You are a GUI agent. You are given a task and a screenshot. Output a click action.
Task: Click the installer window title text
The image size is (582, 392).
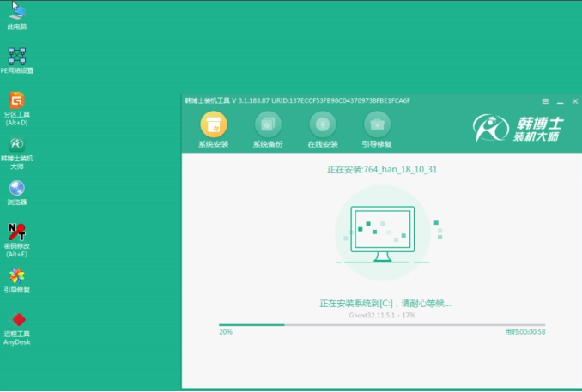pyautogui.click(x=297, y=100)
